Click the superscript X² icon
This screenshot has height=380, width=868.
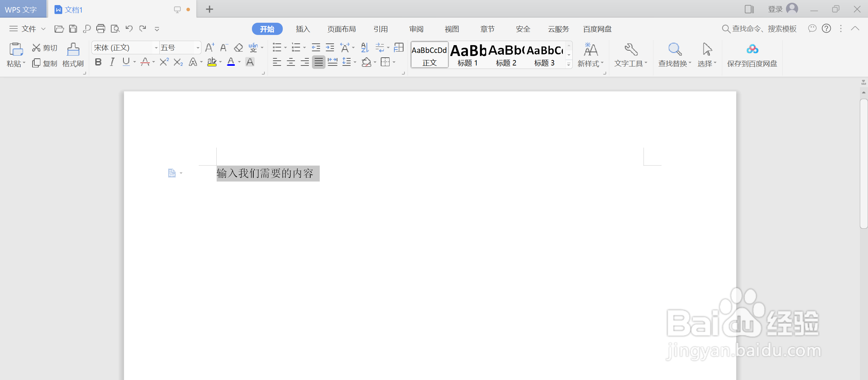[x=164, y=62]
